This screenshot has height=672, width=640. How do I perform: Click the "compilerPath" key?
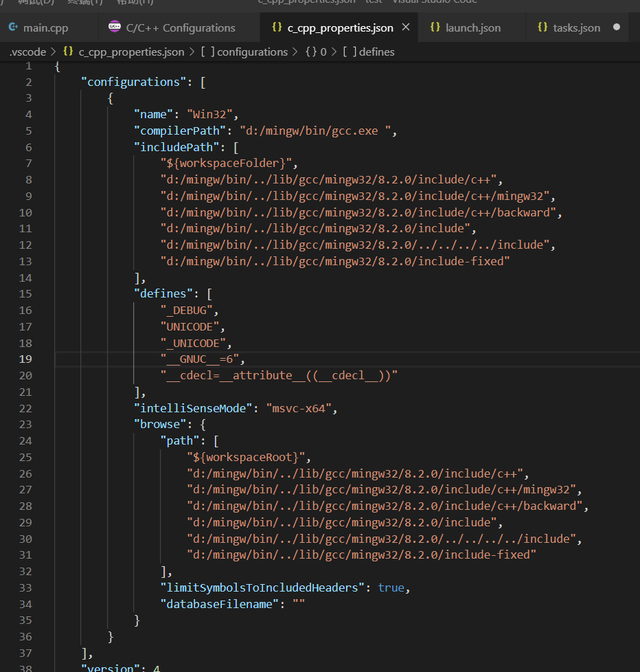click(x=180, y=131)
